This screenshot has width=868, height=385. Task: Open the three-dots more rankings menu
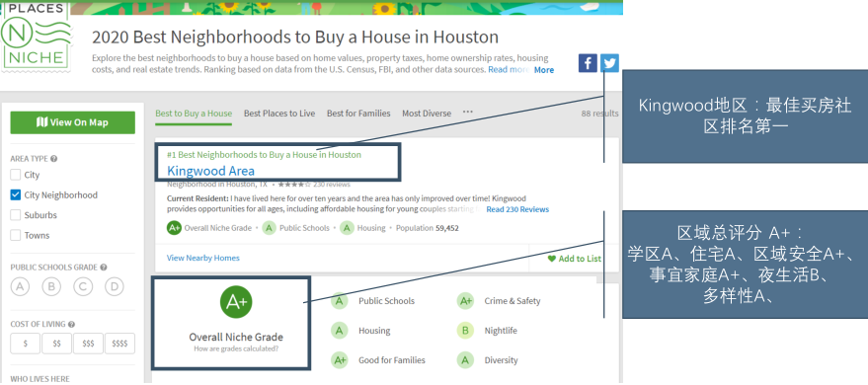click(468, 112)
